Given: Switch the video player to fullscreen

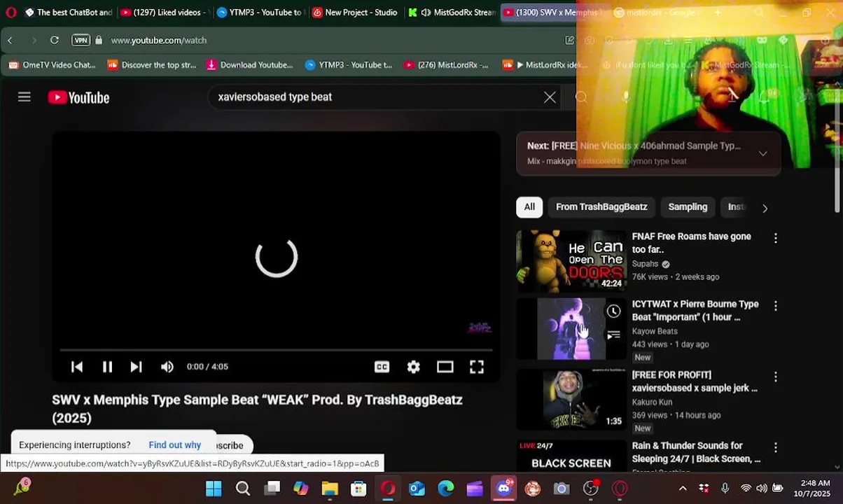Looking at the screenshot, I should coord(477,367).
